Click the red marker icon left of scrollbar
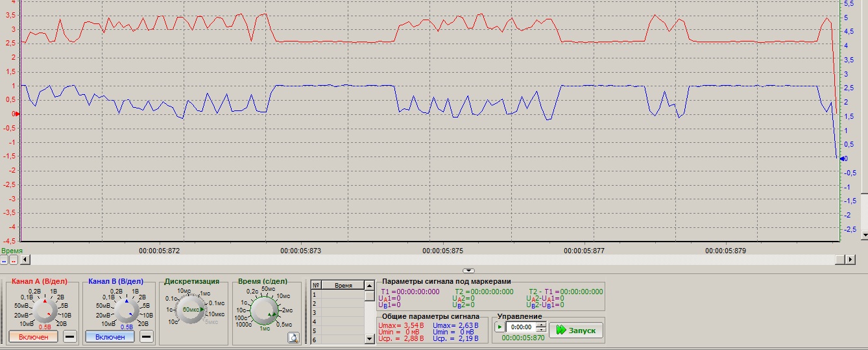Screen dimensions: 868x350 (14, 260)
